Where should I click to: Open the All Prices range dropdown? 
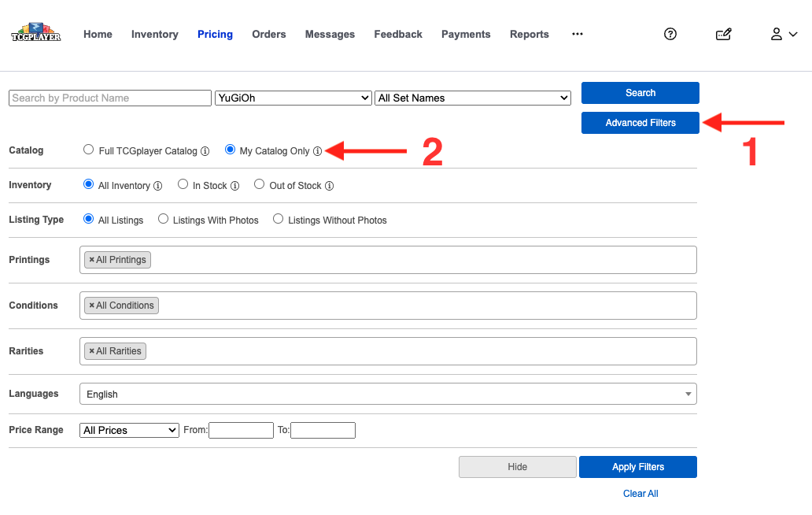[130, 431]
